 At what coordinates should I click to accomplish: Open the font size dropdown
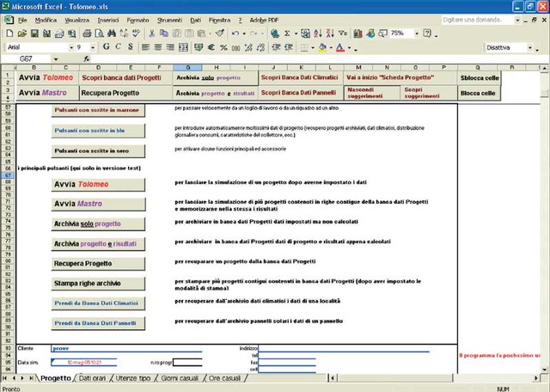point(93,47)
